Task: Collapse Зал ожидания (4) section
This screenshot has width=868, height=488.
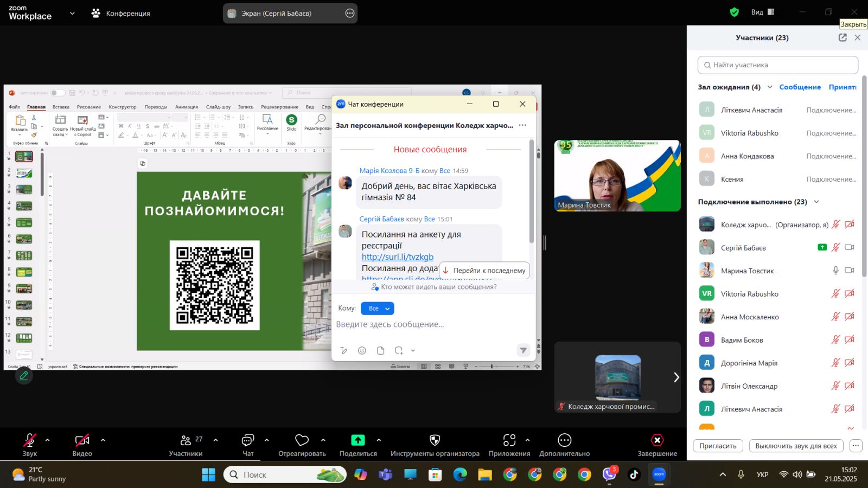Action: click(769, 87)
